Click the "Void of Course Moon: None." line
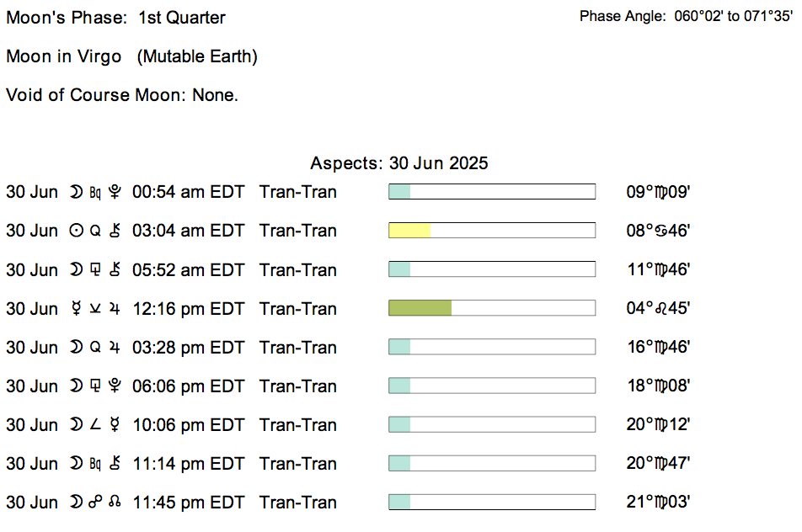This screenshot has height=532, width=802. click(x=122, y=95)
